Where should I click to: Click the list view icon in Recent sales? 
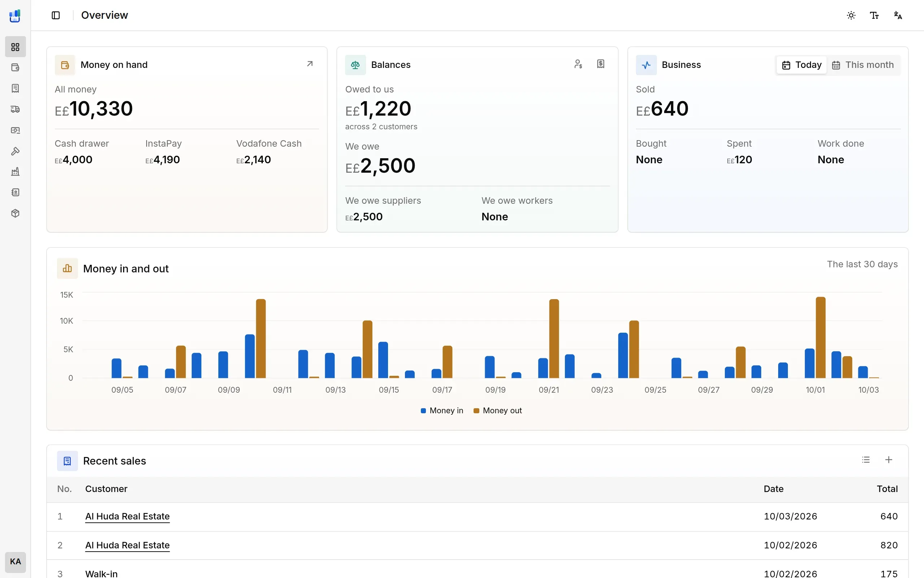point(866,460)
